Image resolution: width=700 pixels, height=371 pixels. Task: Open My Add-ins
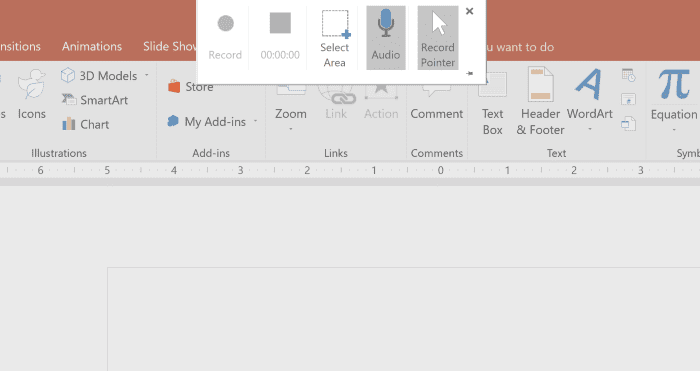[x=207, y=121]
